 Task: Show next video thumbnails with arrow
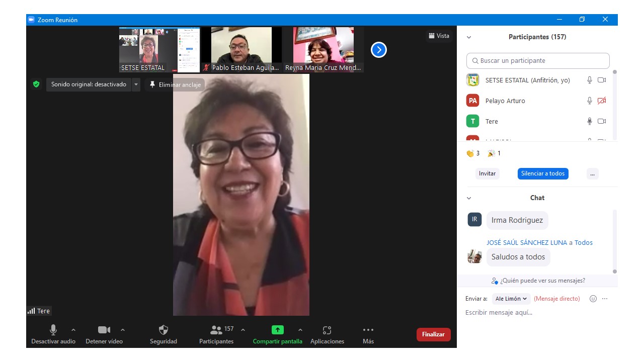coord(378,50)
